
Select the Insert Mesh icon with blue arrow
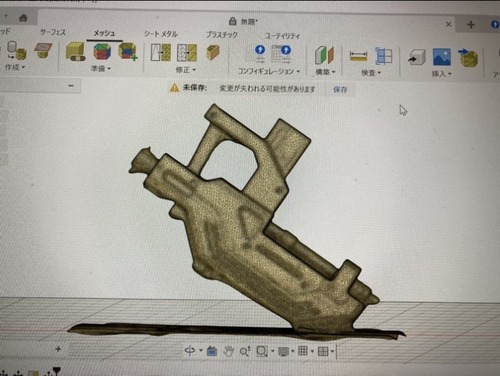coord(468,57)
